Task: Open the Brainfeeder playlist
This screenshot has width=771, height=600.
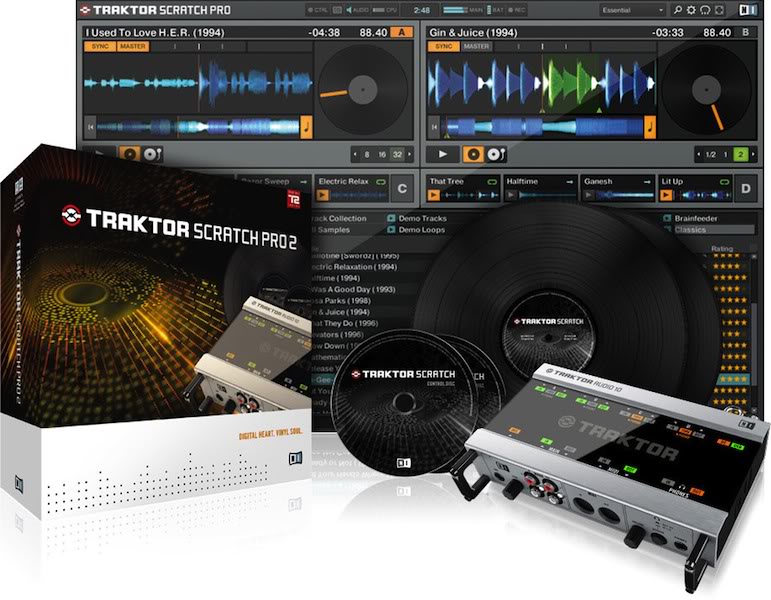Action: click(696, 218)
